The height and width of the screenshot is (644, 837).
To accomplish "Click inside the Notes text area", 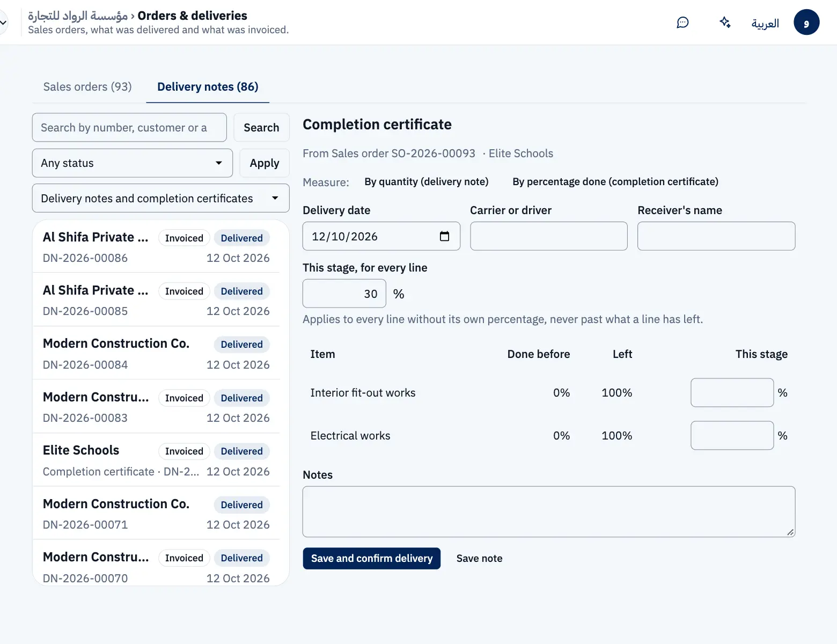I will pos(549,512).
